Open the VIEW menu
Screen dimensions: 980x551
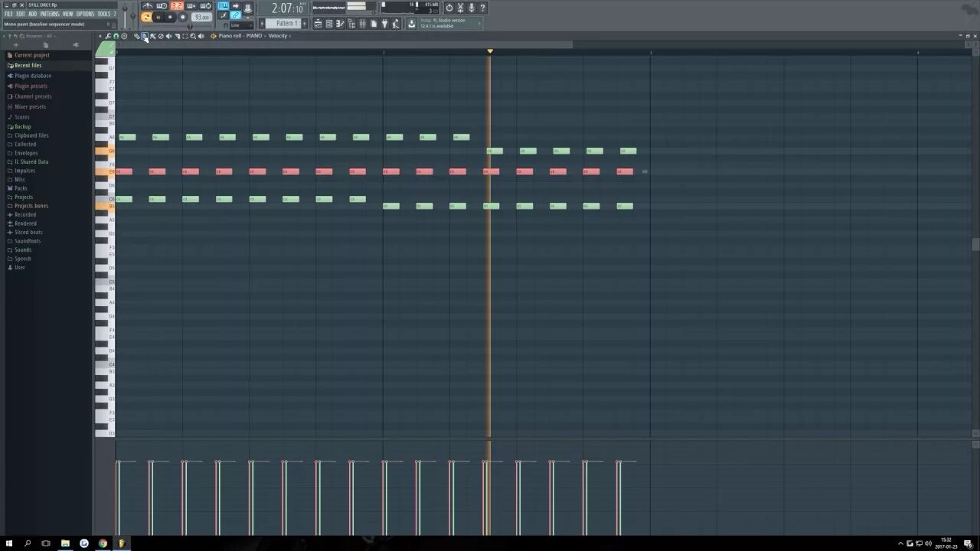[x=68, y=14]
